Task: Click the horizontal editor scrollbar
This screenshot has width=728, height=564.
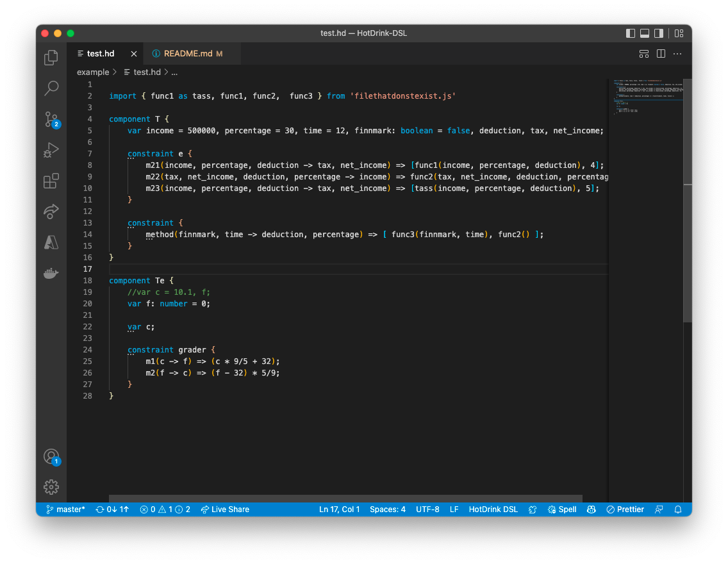Action: [345, 499]
